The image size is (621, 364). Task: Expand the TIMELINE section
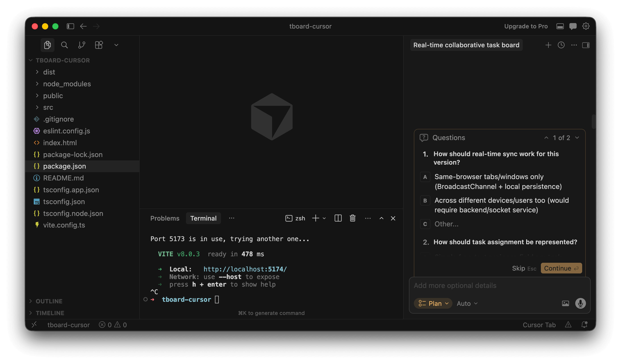[x=82, y=313]
